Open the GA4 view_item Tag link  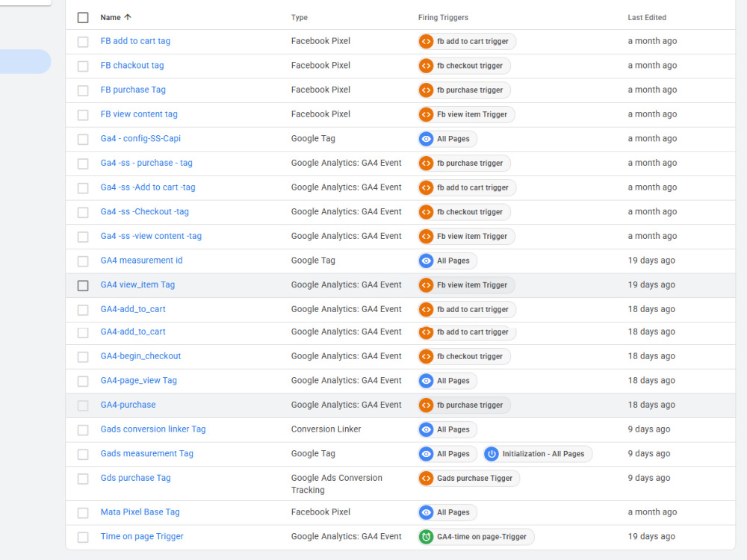coord(137,284)
